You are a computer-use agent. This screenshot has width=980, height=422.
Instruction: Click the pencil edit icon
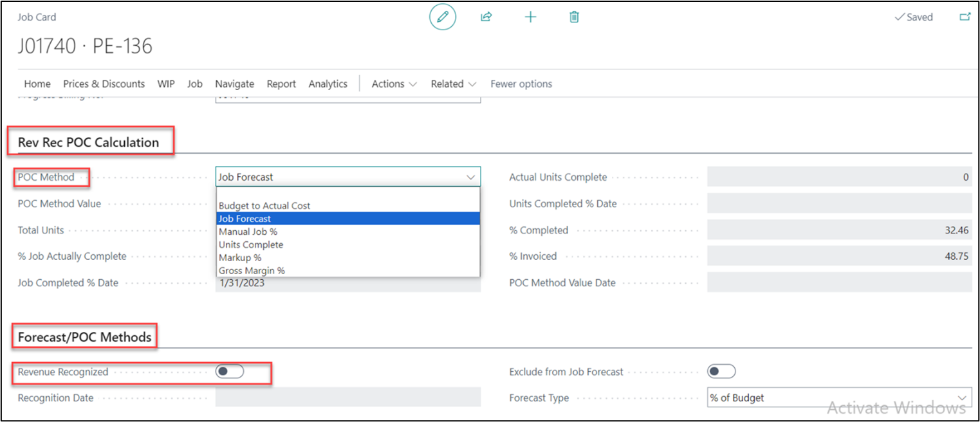pyautogui.click(x=443, y=17)
